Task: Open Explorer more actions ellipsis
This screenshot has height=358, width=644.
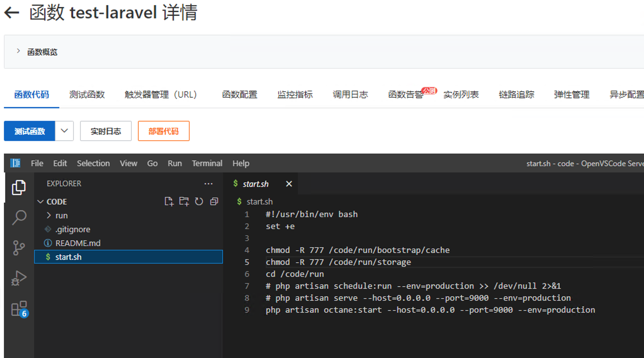Action: click(208, 184)
